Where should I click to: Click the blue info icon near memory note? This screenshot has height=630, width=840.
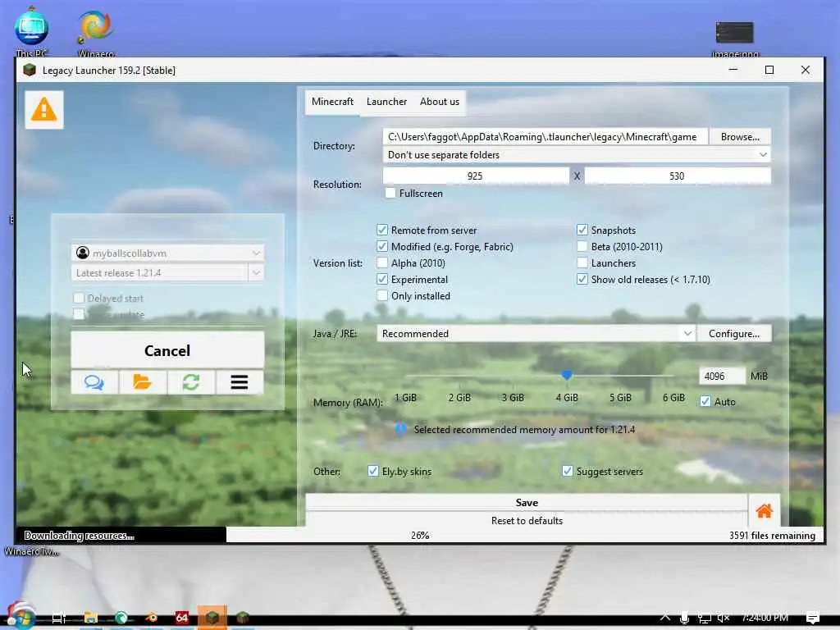[x=400, y=429]
